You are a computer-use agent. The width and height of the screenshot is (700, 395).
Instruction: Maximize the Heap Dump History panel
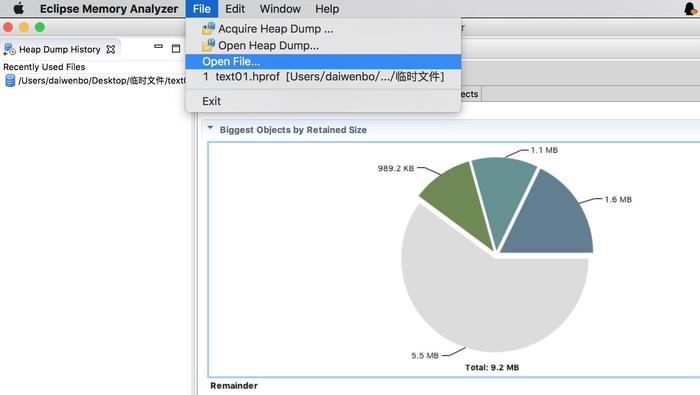(176, 49)
